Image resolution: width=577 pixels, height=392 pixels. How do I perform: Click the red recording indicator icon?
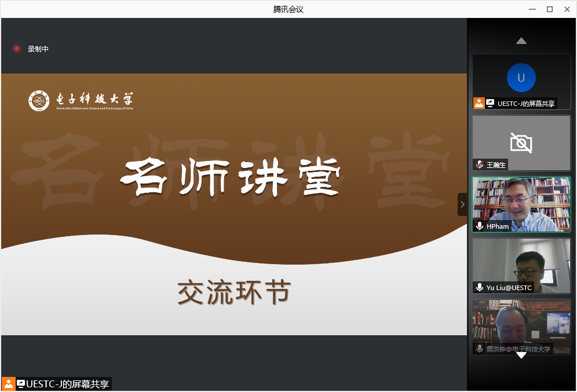[17, 49]
